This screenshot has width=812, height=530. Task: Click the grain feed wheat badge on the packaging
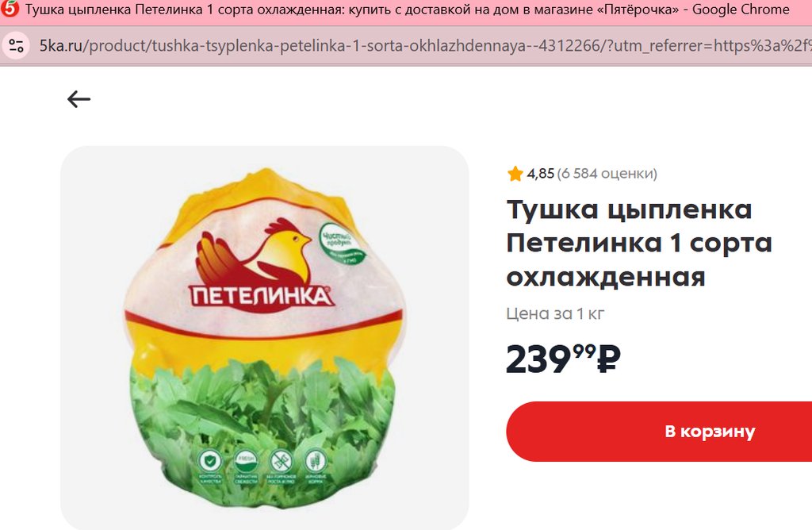coord(315,460)
